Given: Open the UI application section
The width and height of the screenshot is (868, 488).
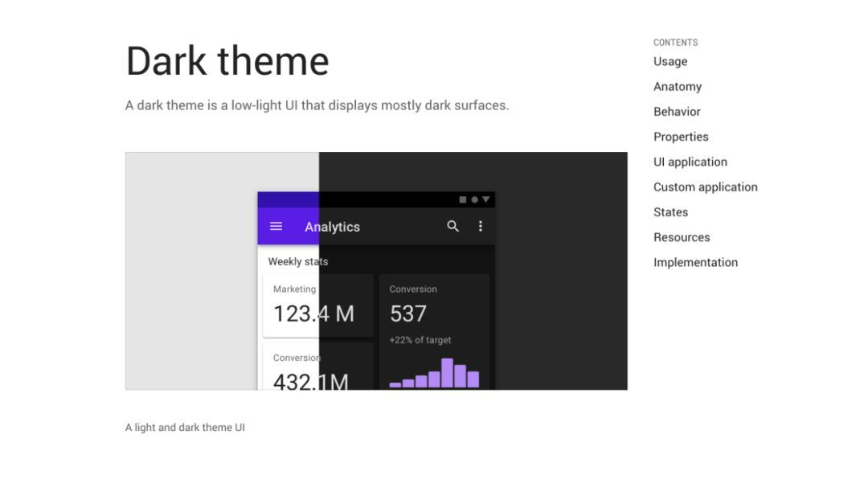Looking at the screenshot, I should 690,162.
